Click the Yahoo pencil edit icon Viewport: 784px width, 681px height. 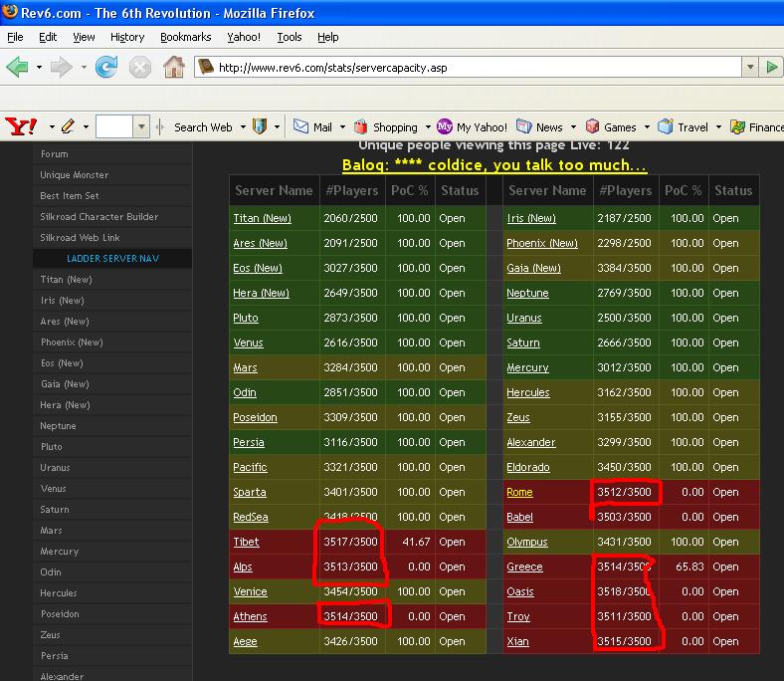coord(68,127)
